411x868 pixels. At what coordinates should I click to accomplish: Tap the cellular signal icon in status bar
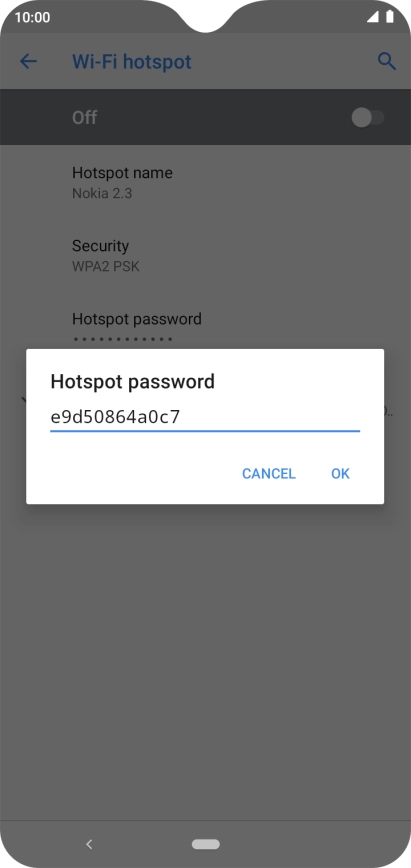click(373, 17)
